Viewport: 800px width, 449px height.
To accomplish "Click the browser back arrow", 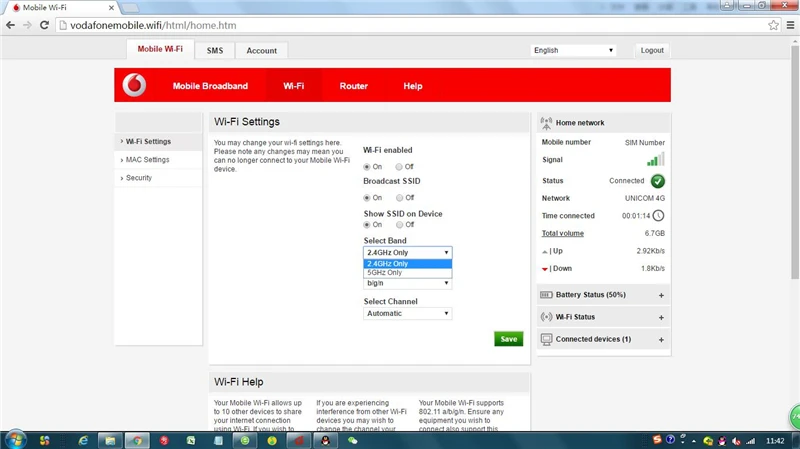I will [x=11, y=25].
